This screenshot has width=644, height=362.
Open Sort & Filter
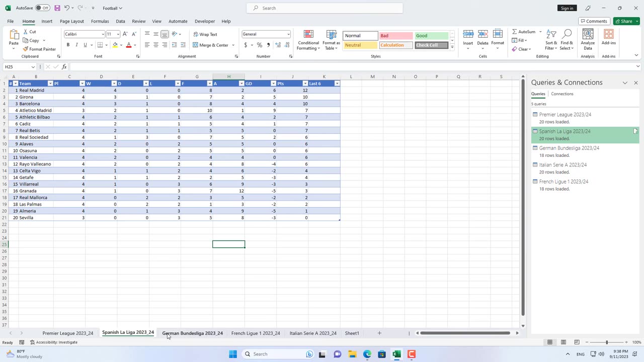click(x=551, y=40)
